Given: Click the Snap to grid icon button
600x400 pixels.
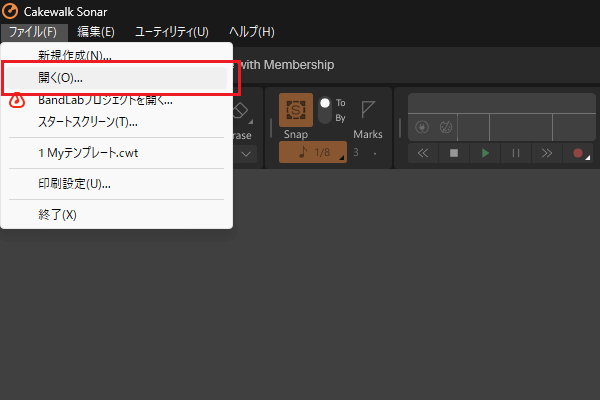Looking at the screenshot, I should point(295,109).
